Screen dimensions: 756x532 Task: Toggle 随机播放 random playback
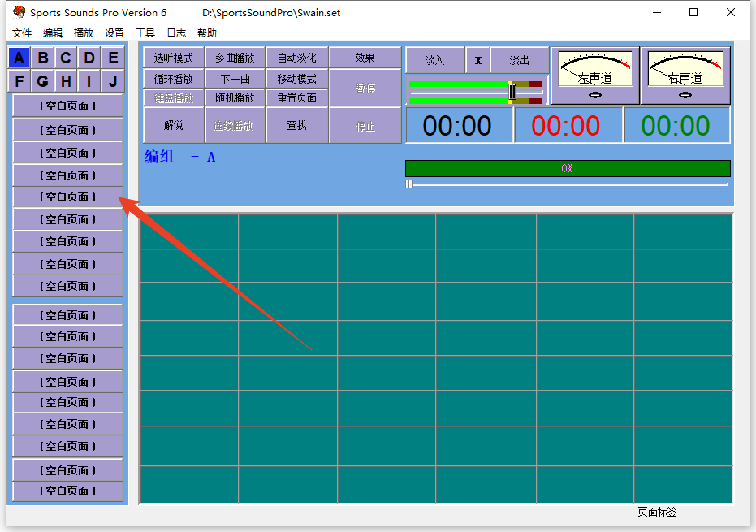click(x=235, y=97)
